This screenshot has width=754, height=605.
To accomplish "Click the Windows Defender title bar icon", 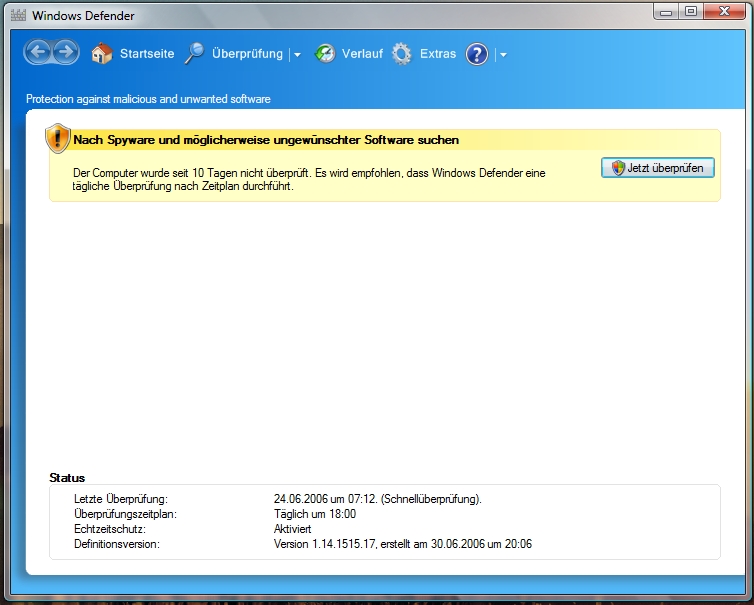I will click(x=18, y=15).
